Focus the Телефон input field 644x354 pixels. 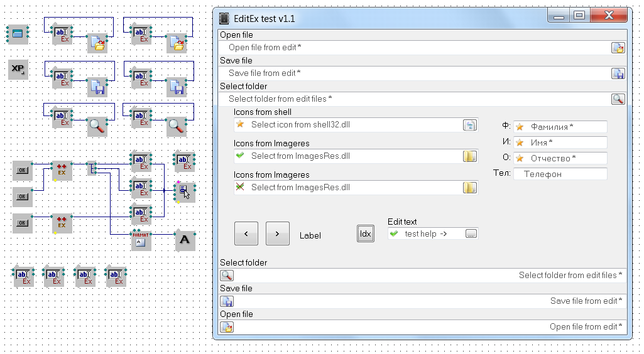(560, 174)
